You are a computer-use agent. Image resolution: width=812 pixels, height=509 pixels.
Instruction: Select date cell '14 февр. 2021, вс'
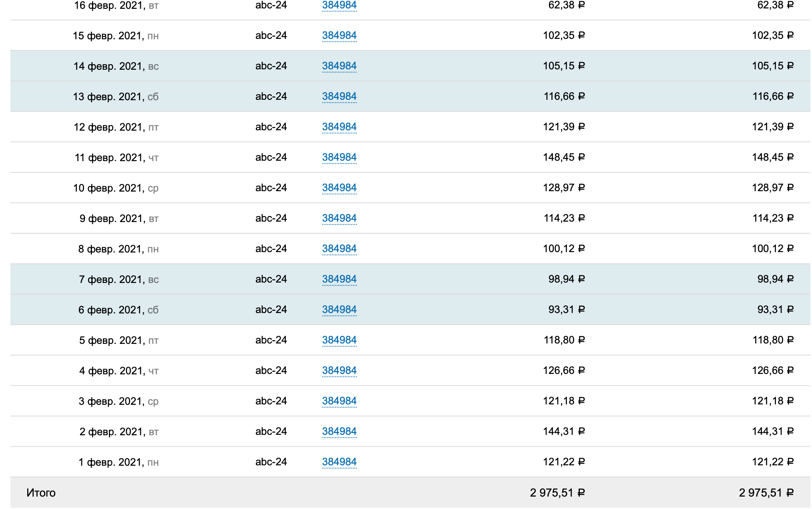coord(116,66)
